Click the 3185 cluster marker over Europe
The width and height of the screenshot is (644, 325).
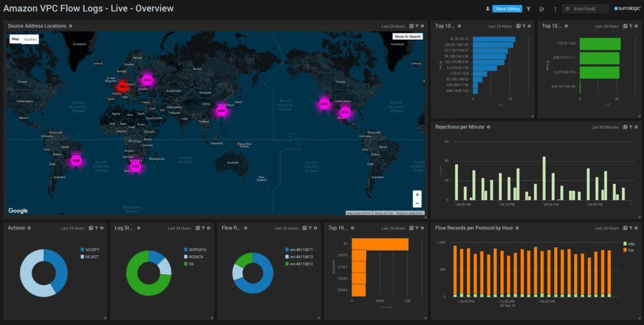click(x=147, y=80)
